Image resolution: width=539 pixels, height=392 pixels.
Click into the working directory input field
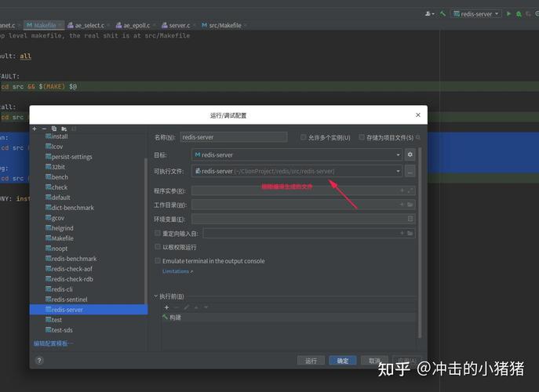(303, 205)
